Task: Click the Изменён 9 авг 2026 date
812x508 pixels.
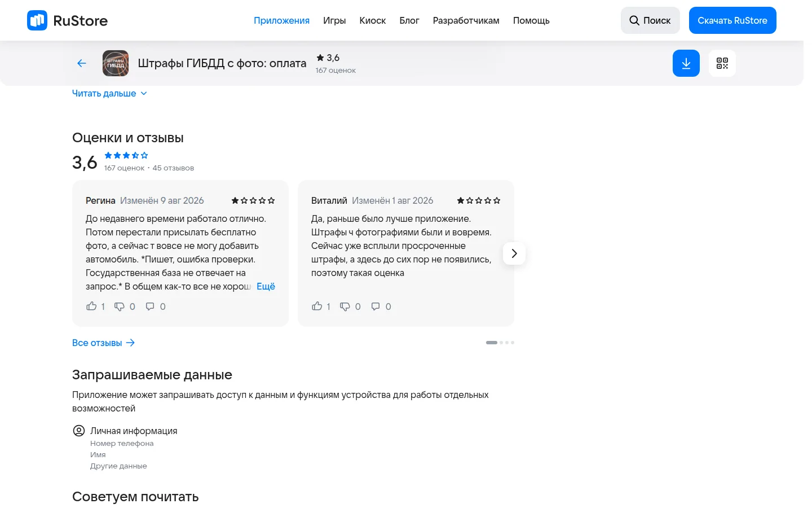Action: (x=162, y=200)
